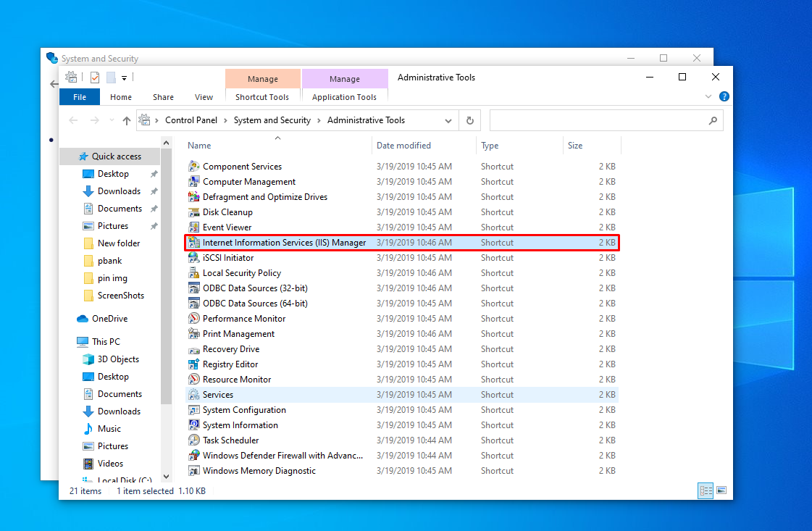
Task: Click the navigation pane scroll down arrow
Action: 167,477
